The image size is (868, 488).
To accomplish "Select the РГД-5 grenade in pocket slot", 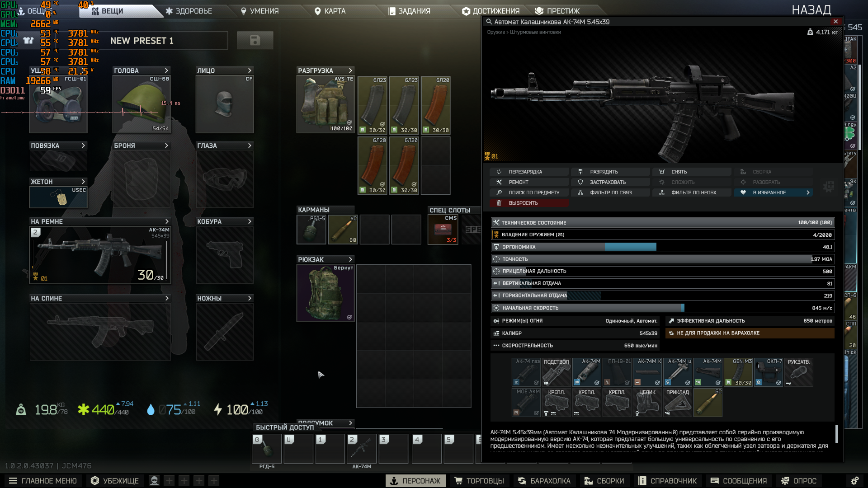I will [x=311, y=230].
